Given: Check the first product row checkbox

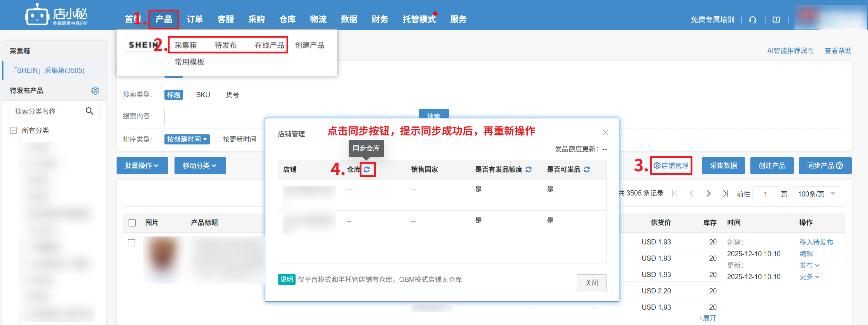Looking at the screenshot, I should [131, 243].
